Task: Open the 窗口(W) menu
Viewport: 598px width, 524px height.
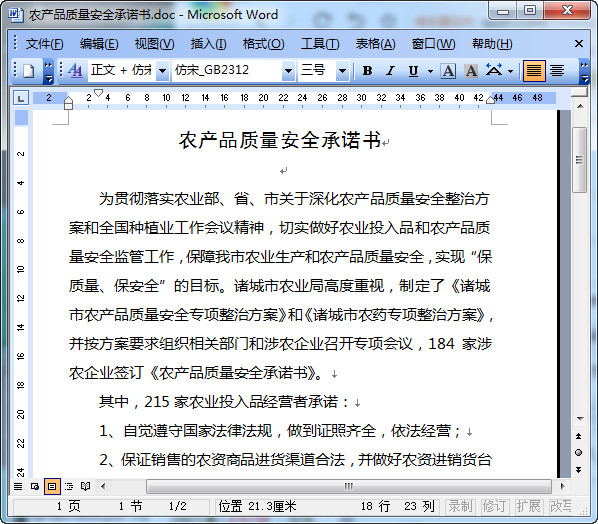Action: pyautogui.click(x=433, y=44)
